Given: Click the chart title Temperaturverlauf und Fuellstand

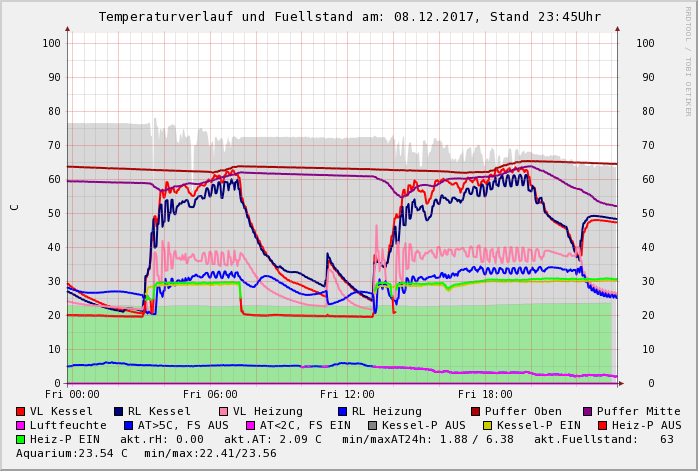Looking at the screenshot, I should [x=349, y=17].
